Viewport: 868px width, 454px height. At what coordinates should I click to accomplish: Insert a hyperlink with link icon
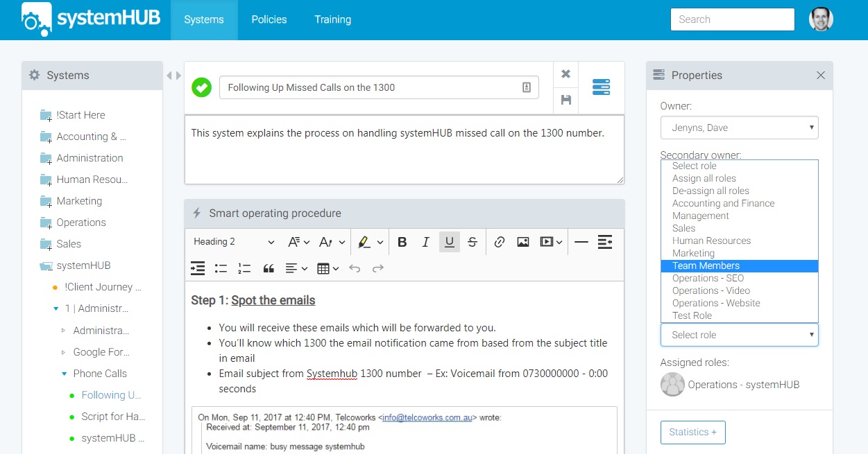[x=500, y=242]
